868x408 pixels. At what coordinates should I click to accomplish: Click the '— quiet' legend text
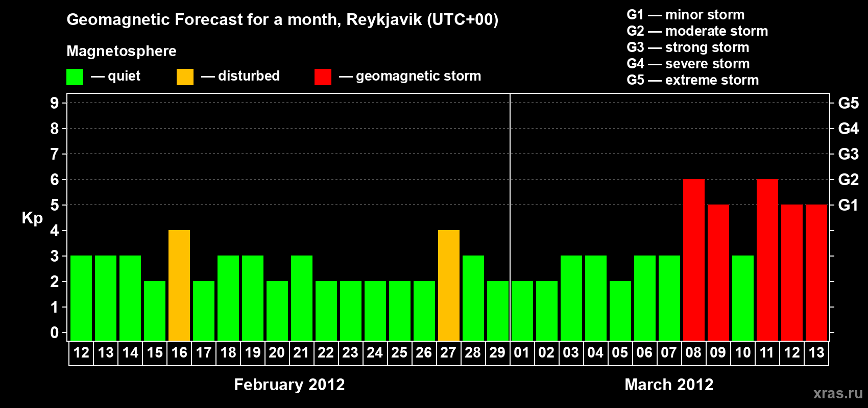coord(115,76)
